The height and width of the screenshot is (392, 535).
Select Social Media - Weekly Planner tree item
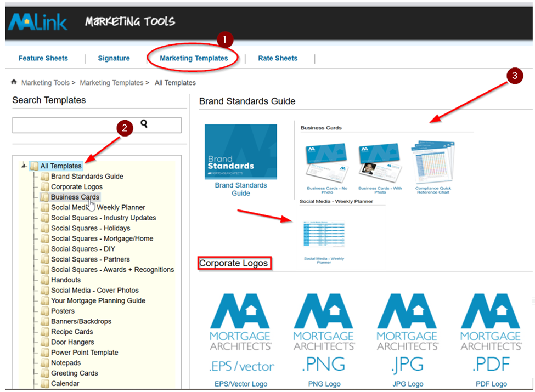[98, 207]
